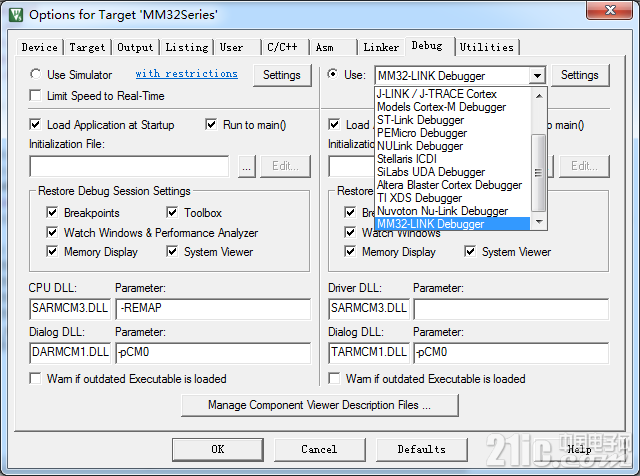Browse for simulator initialization file (...)

pyautogui.click(x=247, y=166)
